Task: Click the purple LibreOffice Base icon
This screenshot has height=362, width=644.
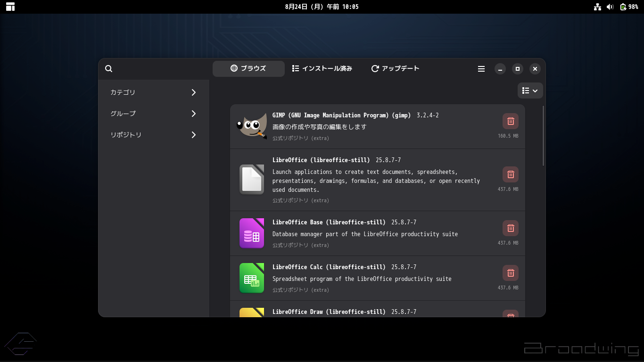Action: click(252, 233)
